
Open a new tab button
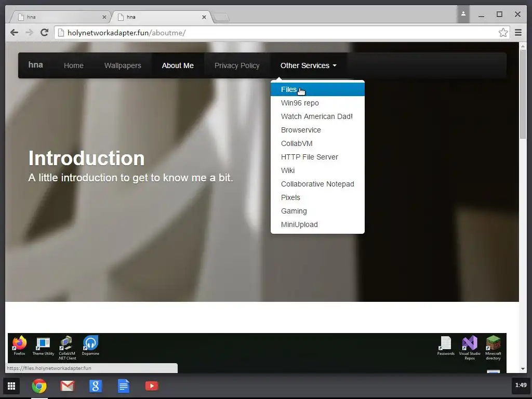tap(221, 17)
